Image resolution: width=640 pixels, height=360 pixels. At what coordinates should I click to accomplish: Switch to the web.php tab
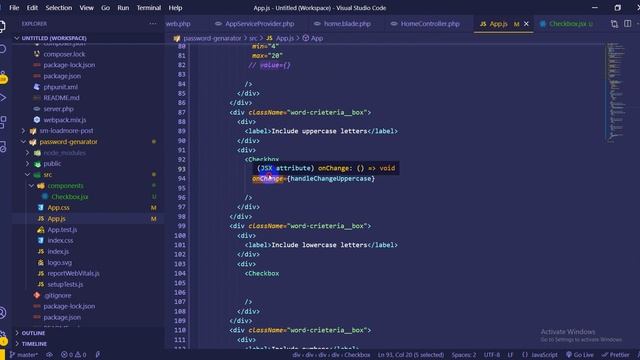tap(178, 24)
